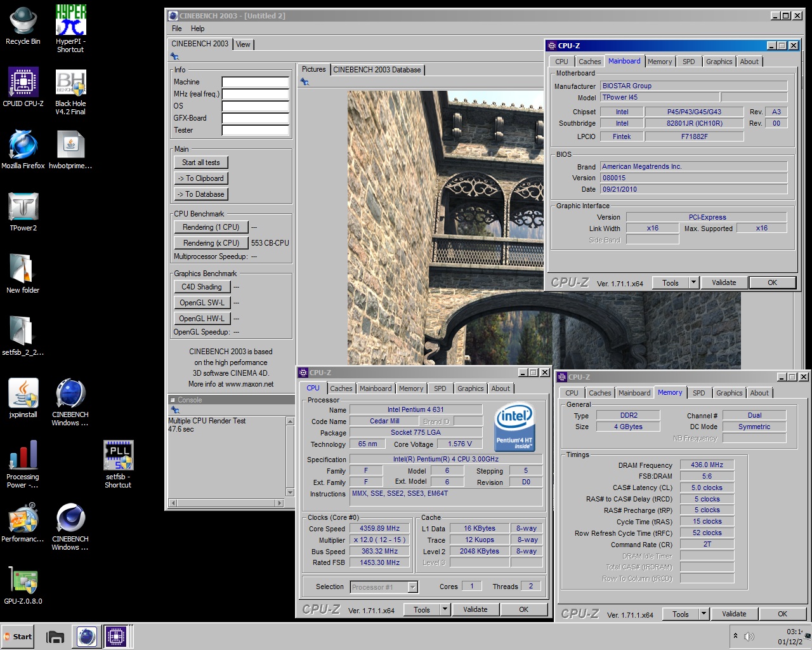The width and height of the screenshot is (812, 650).
Task: Click the GFX-Board input field
Action: coord(255,118)
